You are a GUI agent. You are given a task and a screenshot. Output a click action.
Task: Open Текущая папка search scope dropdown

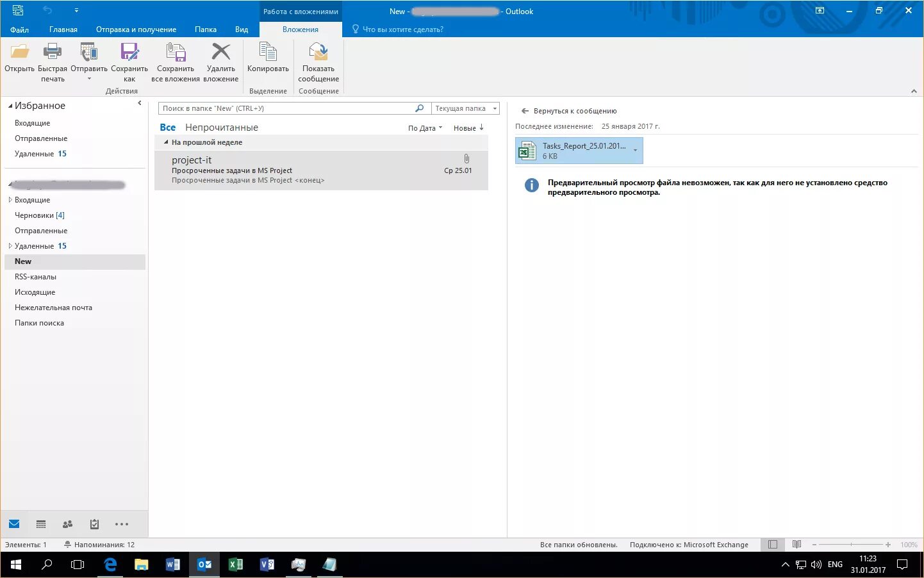(465, 108)
